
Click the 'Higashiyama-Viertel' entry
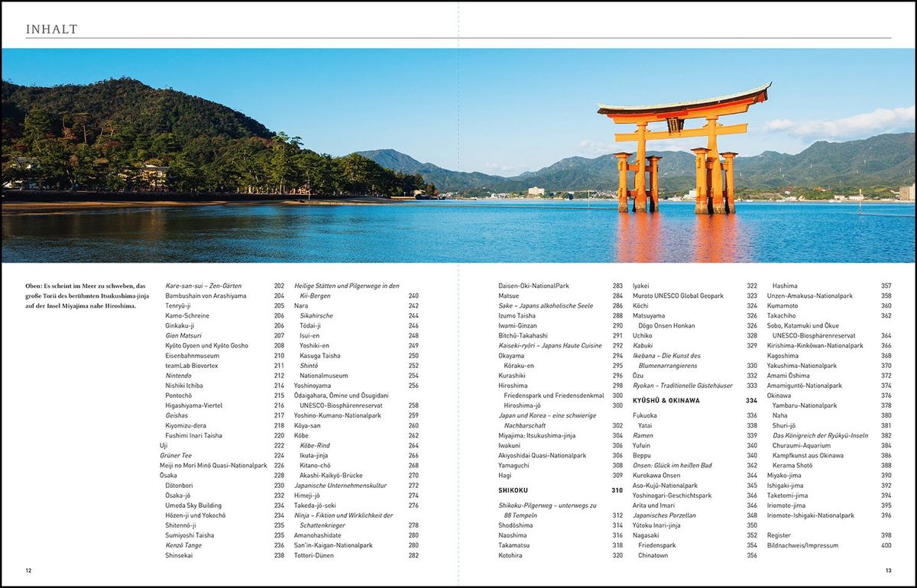click(x=195, y=405)
